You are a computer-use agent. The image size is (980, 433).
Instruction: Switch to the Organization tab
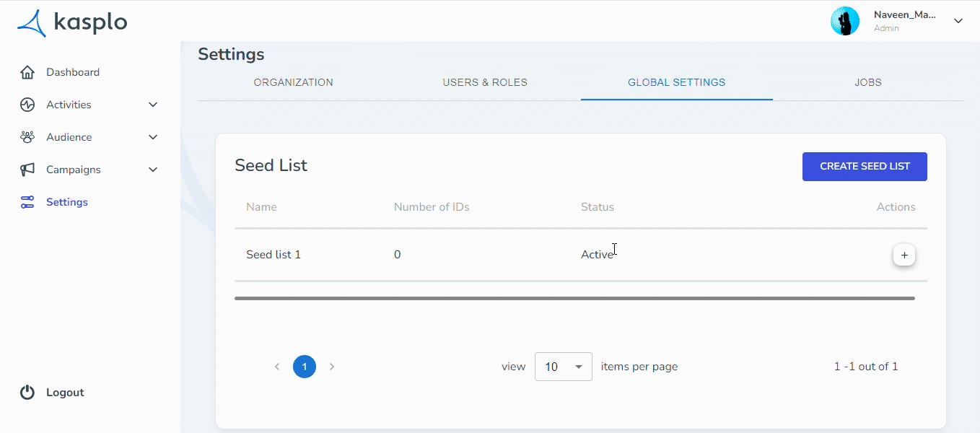coord(294,82)
